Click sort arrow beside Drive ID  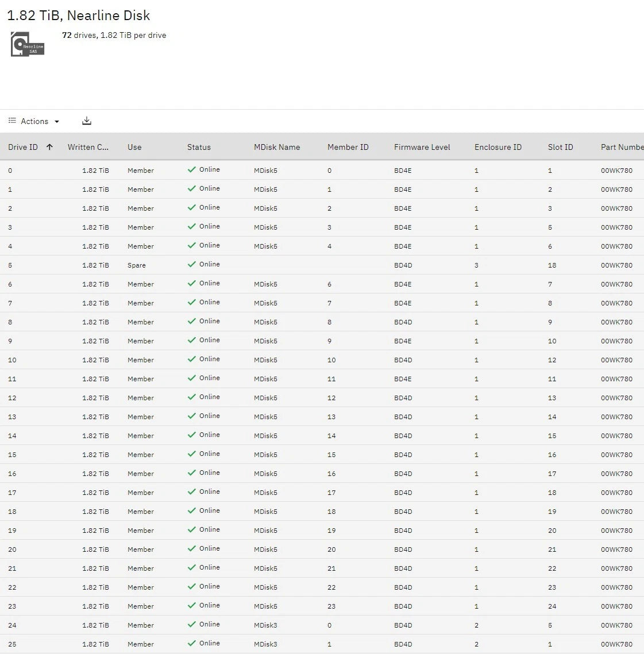pyautogui.click(x=49, y=147)
